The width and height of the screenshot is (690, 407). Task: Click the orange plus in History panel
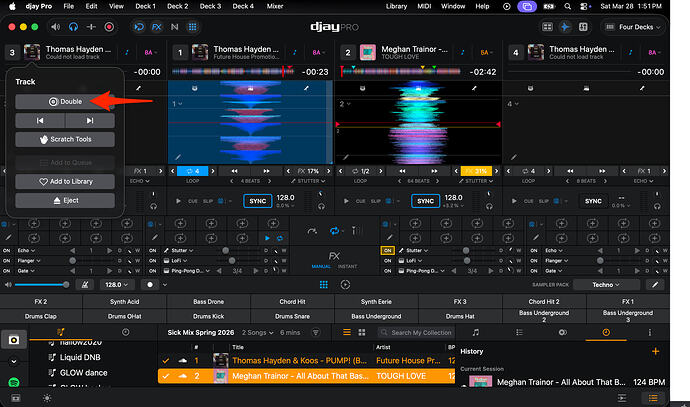coord(655,351)
